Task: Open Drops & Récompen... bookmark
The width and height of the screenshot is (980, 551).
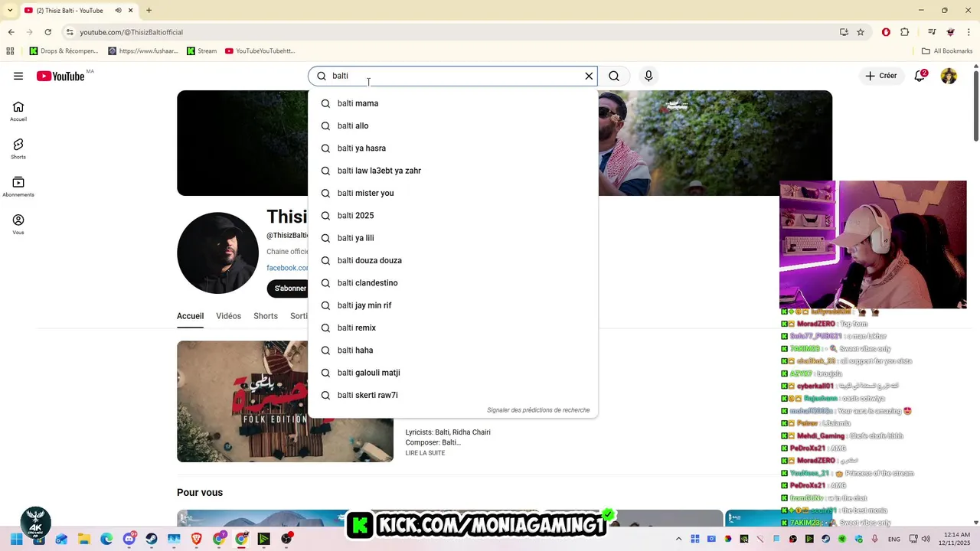Action: 64,51
